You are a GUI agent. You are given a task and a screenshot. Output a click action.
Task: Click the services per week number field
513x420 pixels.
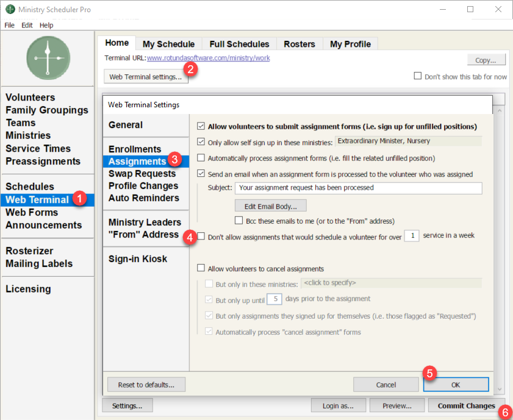411,235
